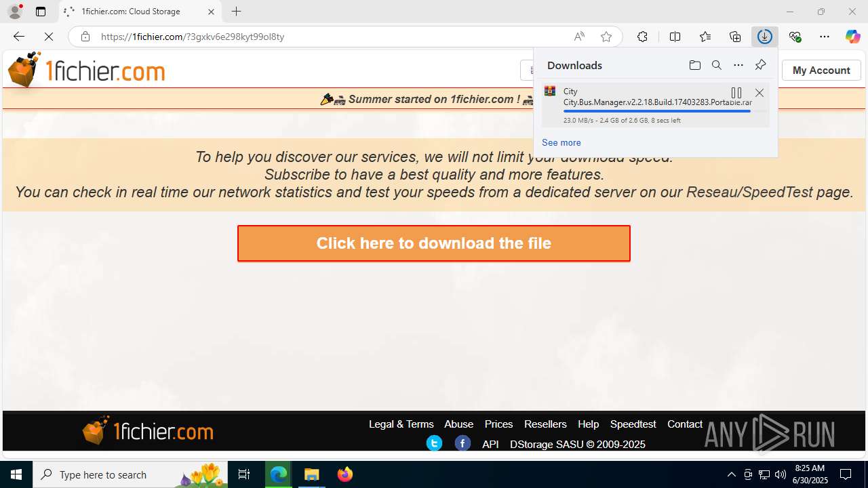Click See more in Downloads panel

[561, 142]
